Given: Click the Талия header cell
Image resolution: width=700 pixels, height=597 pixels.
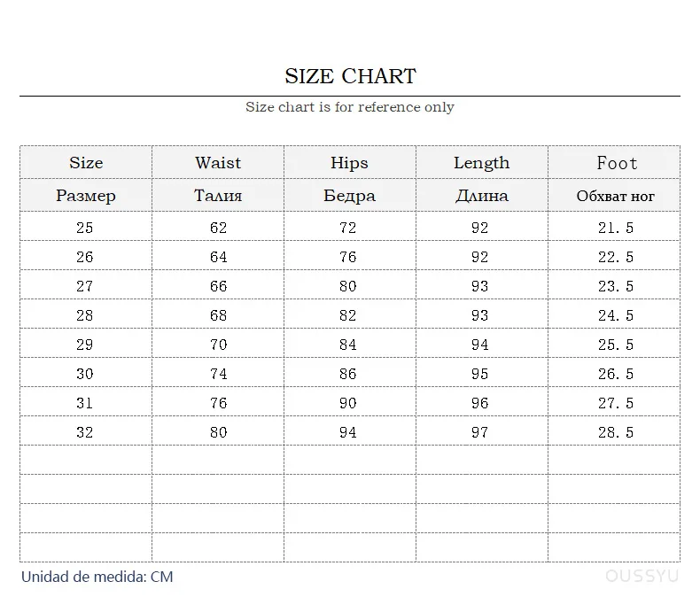Looking at the screenshot, I should pos(218,196).
